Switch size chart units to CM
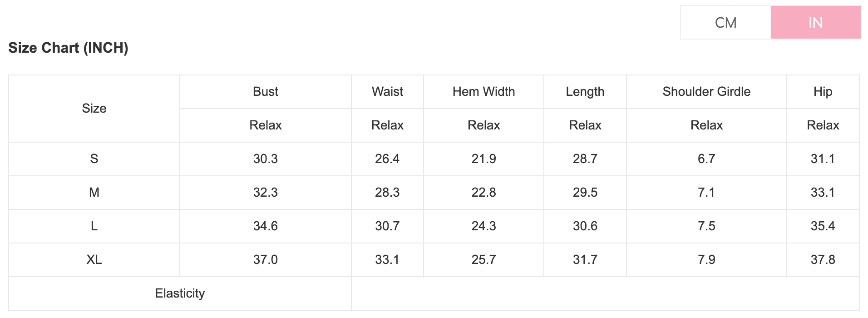 click(725, 22)
